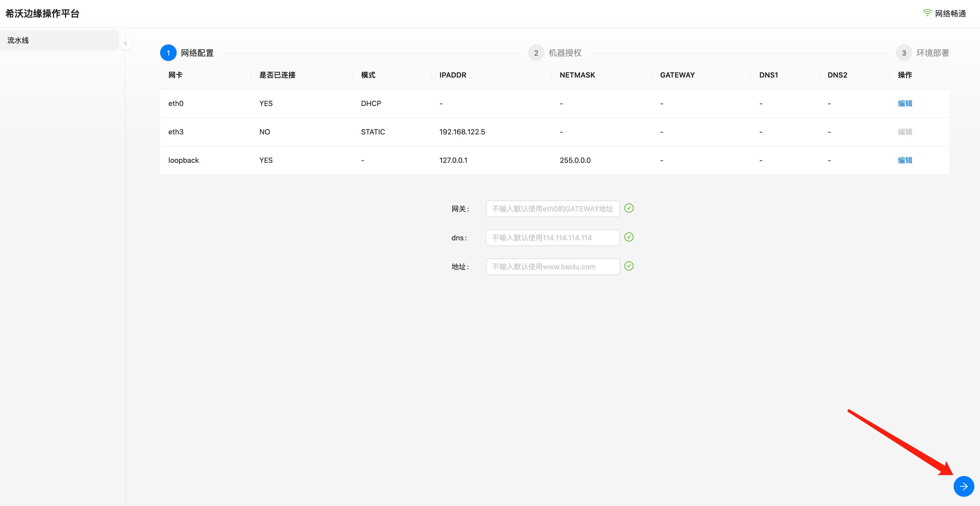Viewport: 980px width, 506px height.
Task: Click the blue next-step arrow button
Action: click(x=963, y=486)
